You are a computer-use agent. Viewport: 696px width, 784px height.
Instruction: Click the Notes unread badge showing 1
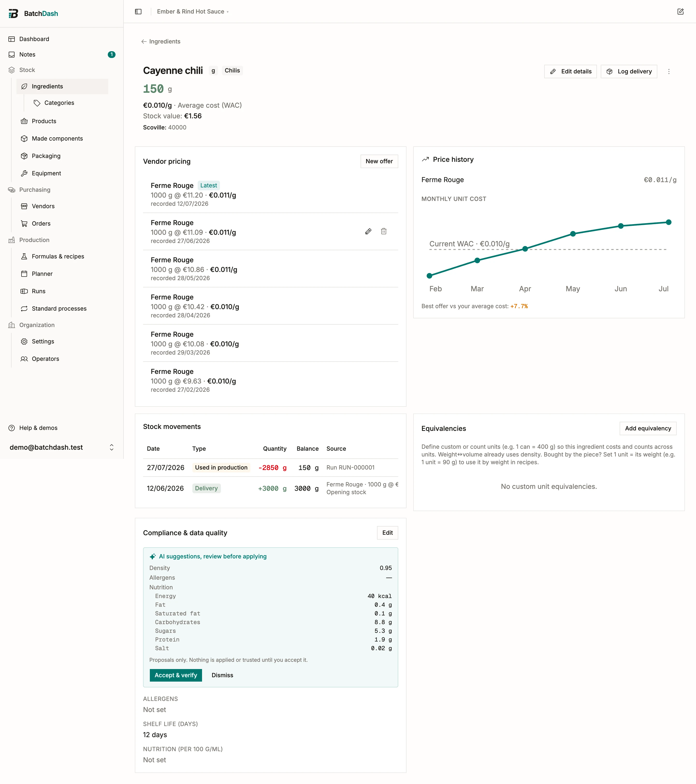click(x=112, y=55)
